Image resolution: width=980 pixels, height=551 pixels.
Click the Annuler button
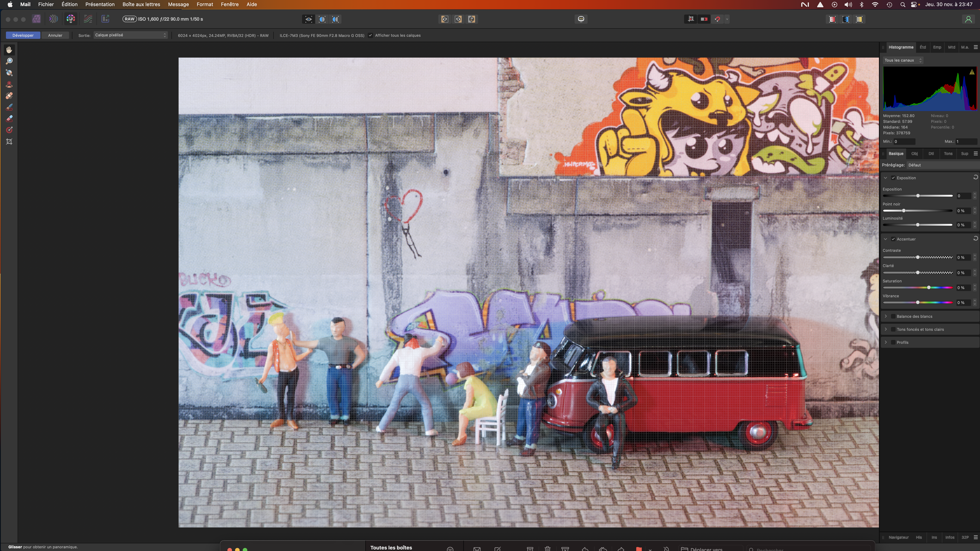coord(55,35)
